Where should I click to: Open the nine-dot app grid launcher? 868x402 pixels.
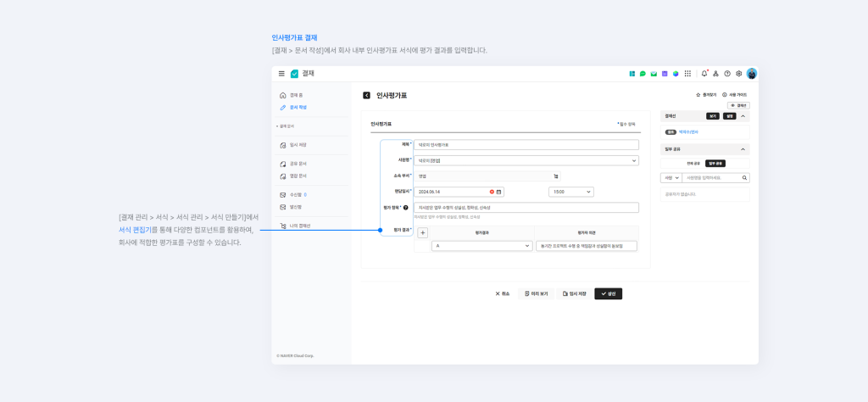pos(687,74)
